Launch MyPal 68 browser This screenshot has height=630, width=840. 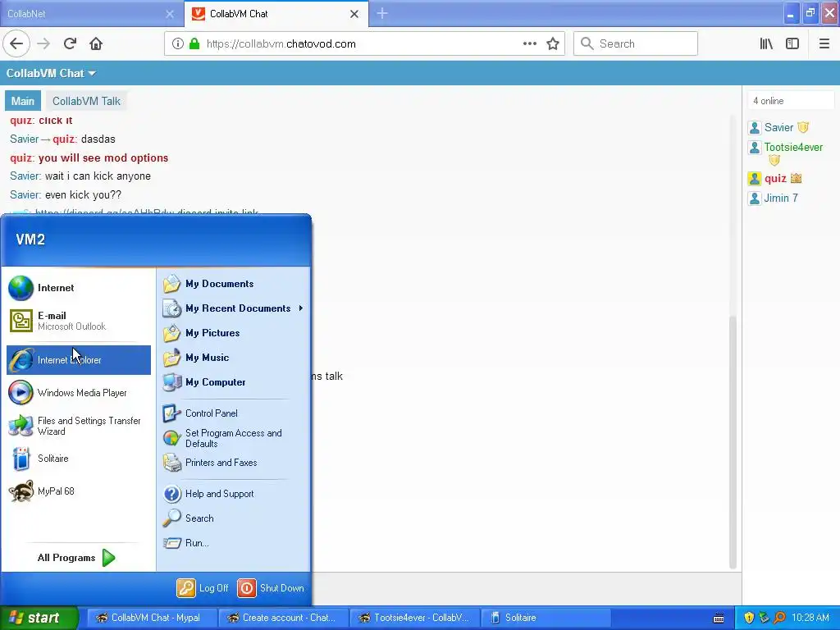[78, 491]
